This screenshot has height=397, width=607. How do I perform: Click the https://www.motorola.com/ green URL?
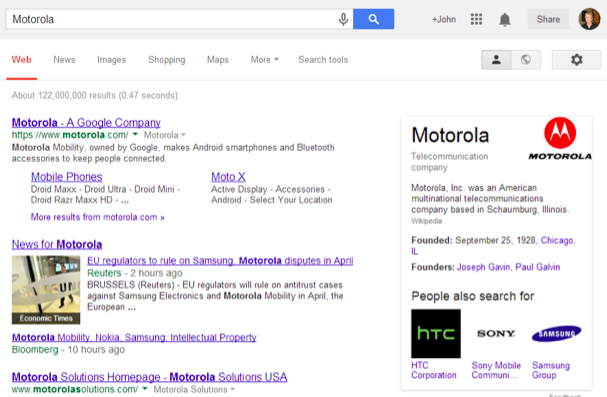(70, 135)
